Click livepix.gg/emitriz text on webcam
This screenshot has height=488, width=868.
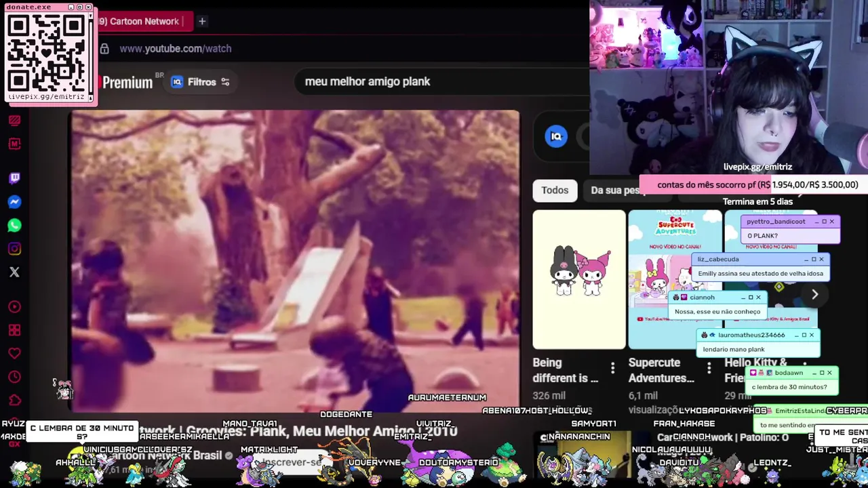(757, 167)
